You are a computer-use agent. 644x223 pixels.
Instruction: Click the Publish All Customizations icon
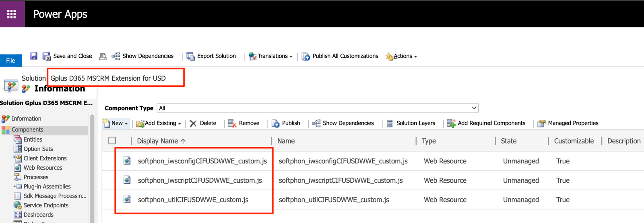pos(306,56)
